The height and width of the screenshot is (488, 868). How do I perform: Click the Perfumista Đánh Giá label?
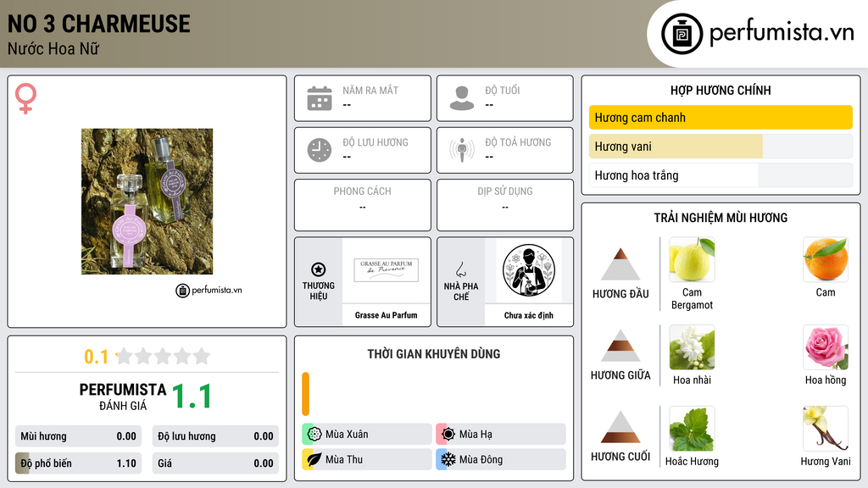[123, 396]
